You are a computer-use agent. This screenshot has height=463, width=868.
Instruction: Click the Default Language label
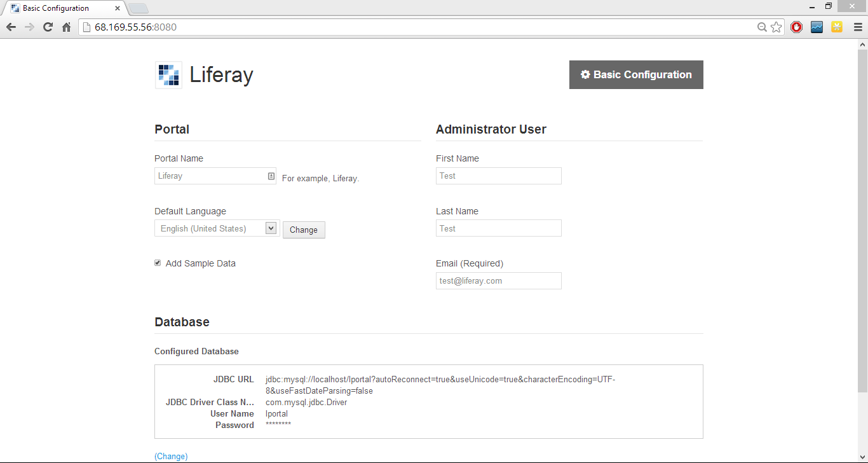190,211
